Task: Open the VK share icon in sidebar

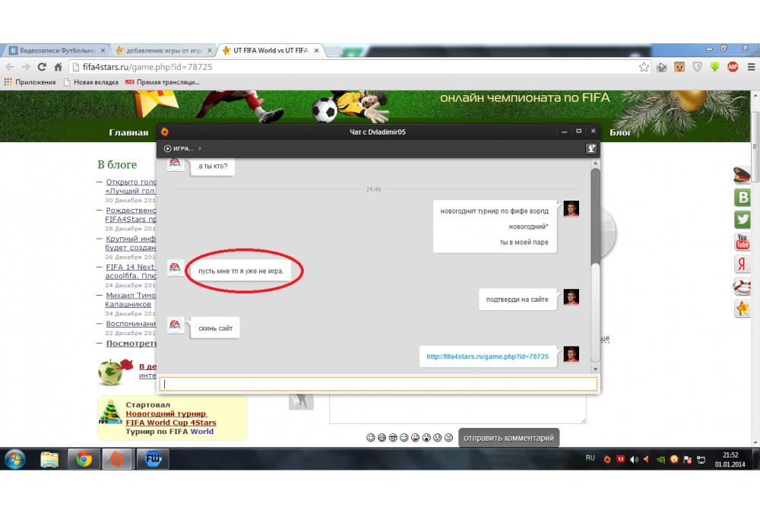Action: pos(742,198)
